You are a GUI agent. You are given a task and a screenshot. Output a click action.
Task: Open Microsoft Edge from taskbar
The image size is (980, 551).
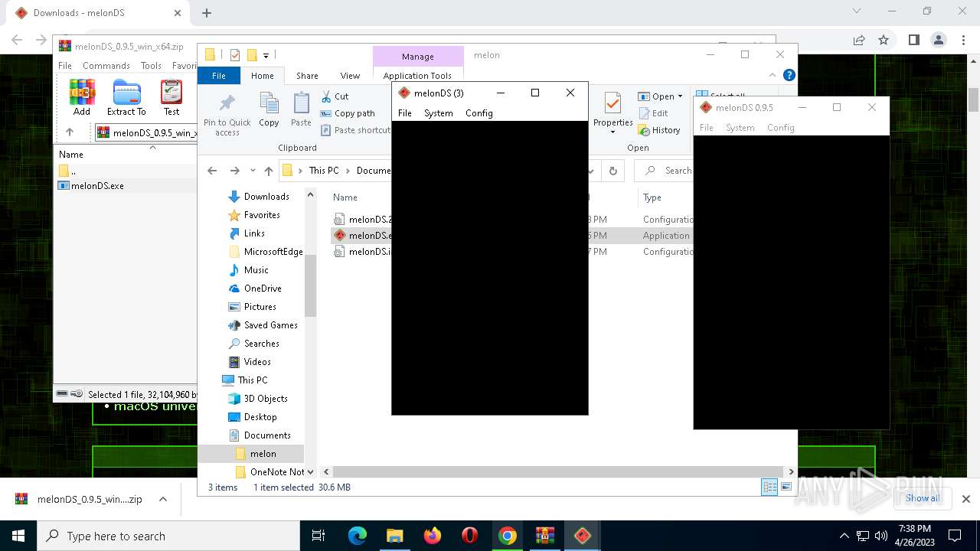pyautogui.click(x=358, y=536)
